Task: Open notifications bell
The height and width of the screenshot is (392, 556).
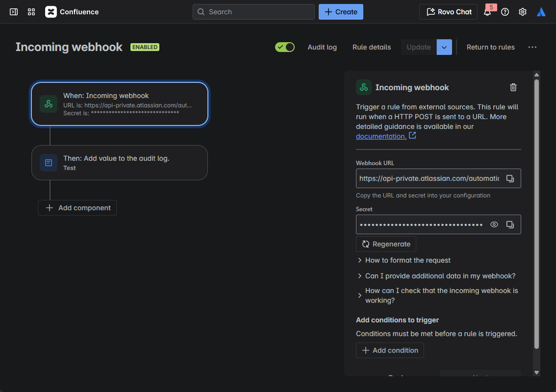Action: tap(488, 12)
